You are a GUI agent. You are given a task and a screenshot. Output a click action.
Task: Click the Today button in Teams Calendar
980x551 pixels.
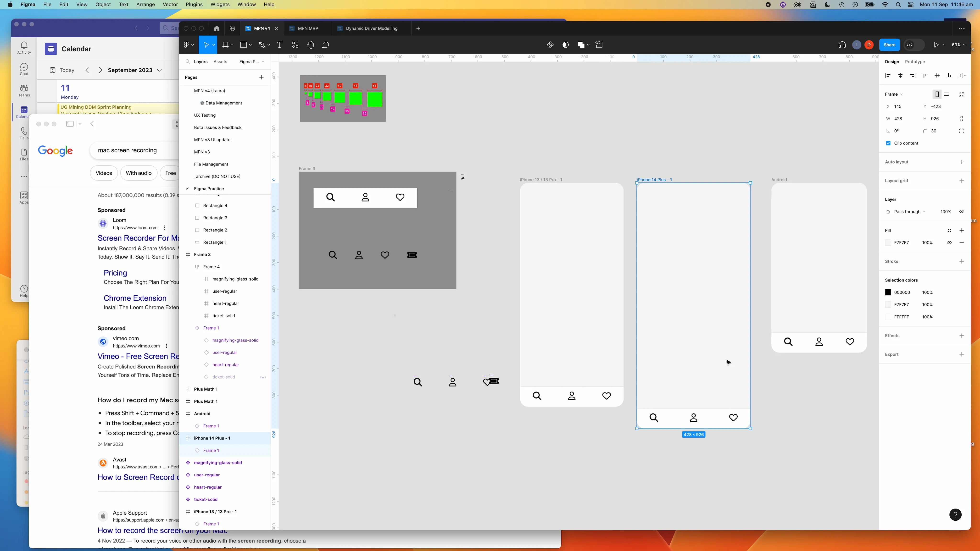point(62,70)
